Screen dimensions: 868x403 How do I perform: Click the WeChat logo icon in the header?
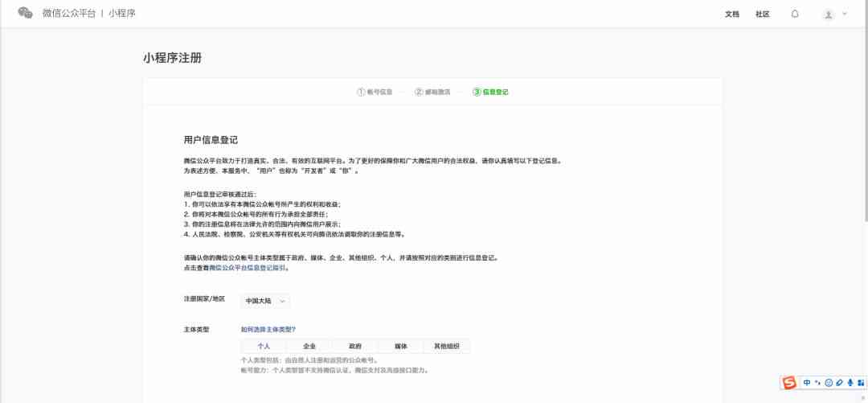pos(26,14)
